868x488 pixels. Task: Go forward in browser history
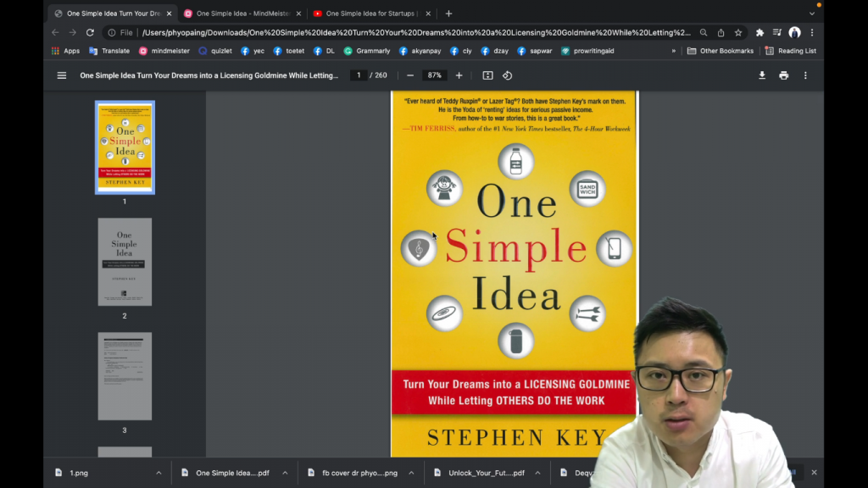pyautogui.click(x=73, y=33)
